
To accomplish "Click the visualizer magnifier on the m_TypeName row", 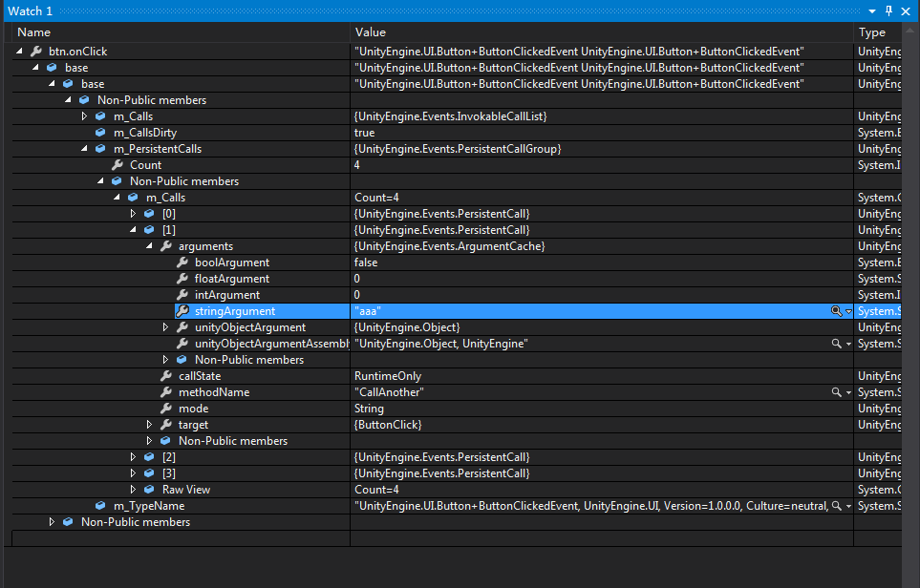I will [836, 506].
